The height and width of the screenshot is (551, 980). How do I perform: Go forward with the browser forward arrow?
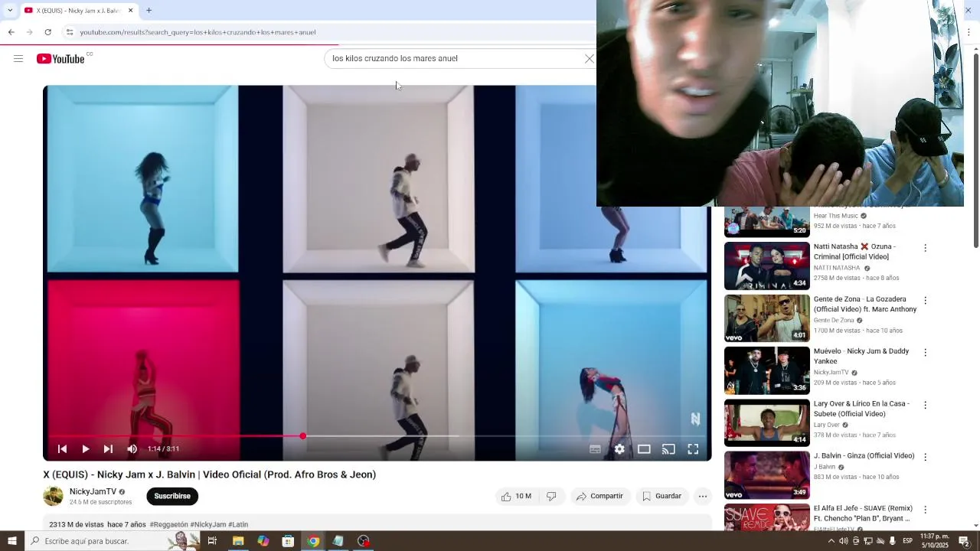pos(29,32)
